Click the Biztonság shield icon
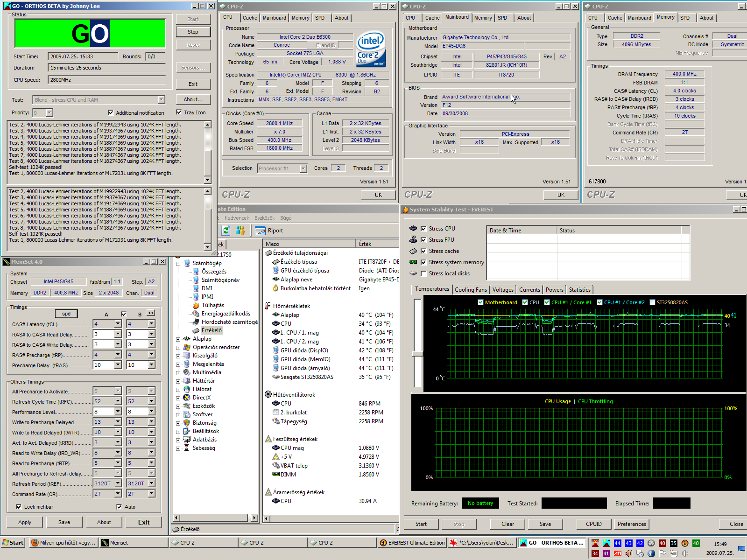The image size is (747, 560). pos(187,423)
